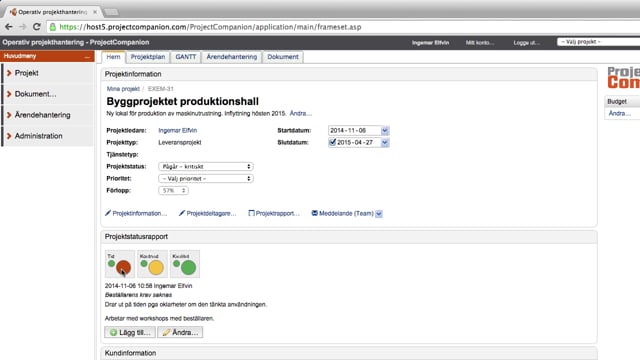640x360 pixels.
Task: Switch to the GANTT tab
Action: point(186,57)
